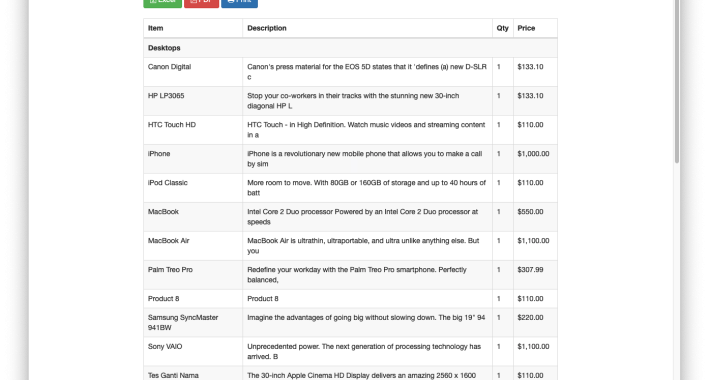Select the Desktops group row
The height and width of the screenshot is (380, 710).
350,48
